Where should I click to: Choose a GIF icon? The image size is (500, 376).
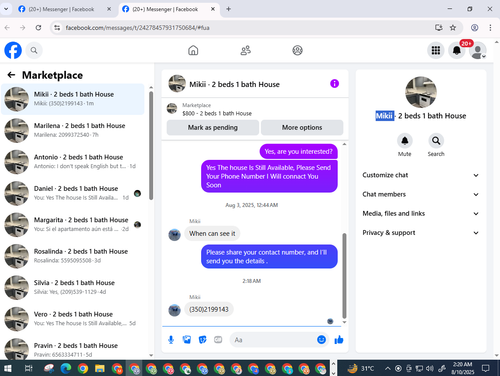coord(218,340)
